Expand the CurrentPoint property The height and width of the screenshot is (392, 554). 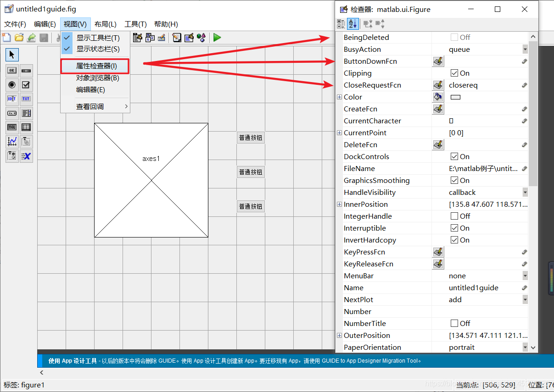[339, 133]
